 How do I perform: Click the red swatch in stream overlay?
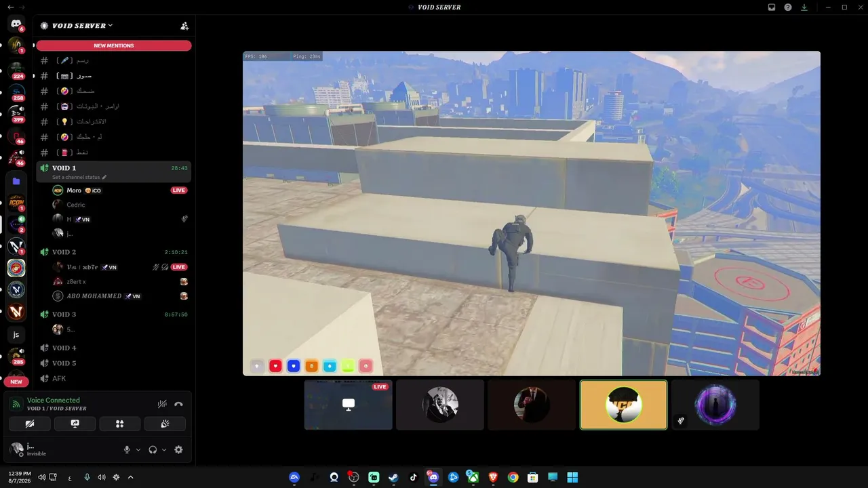pos(275,366)
